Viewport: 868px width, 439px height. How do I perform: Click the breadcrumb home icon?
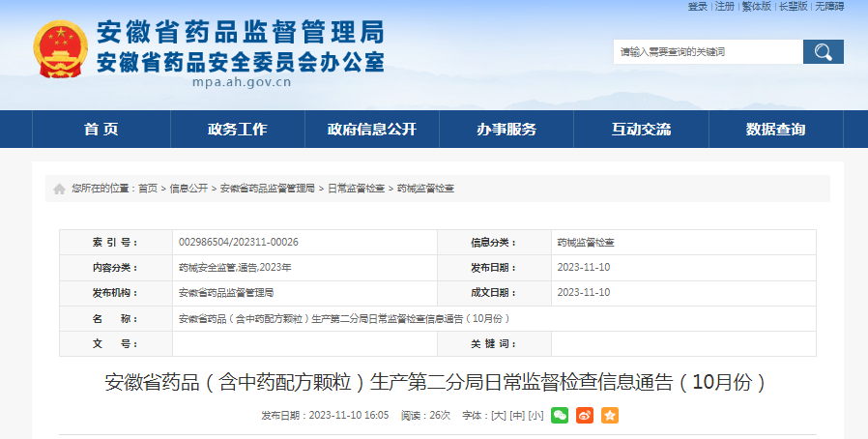pos(59,190)
